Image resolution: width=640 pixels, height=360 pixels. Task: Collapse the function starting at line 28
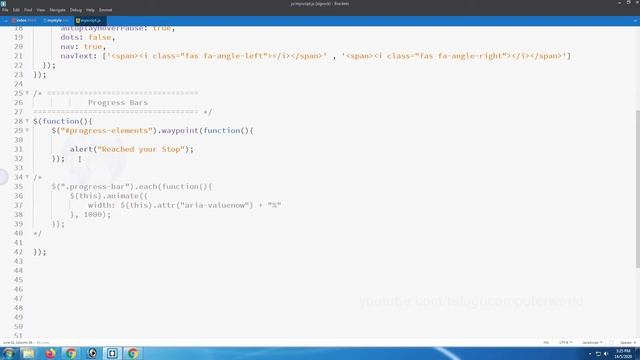pos(27,121)
